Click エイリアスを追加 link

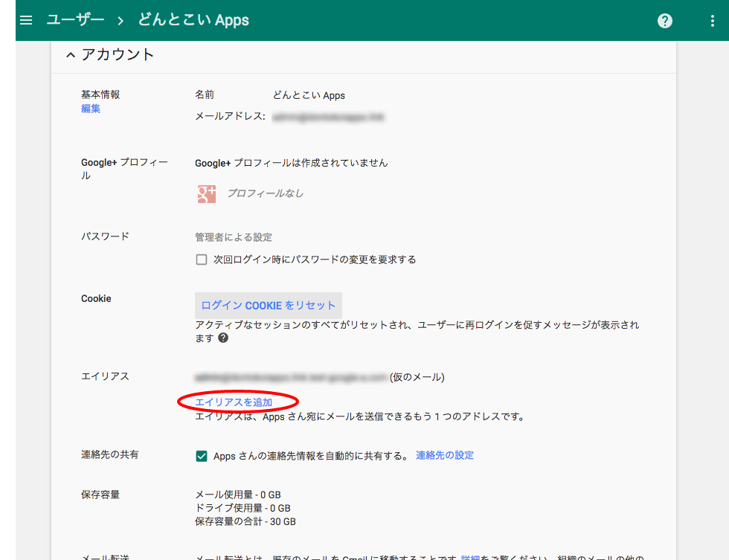click(234, 402)
